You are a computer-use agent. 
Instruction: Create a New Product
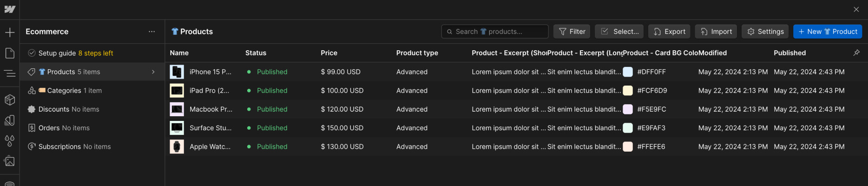(x=828, y=32)
